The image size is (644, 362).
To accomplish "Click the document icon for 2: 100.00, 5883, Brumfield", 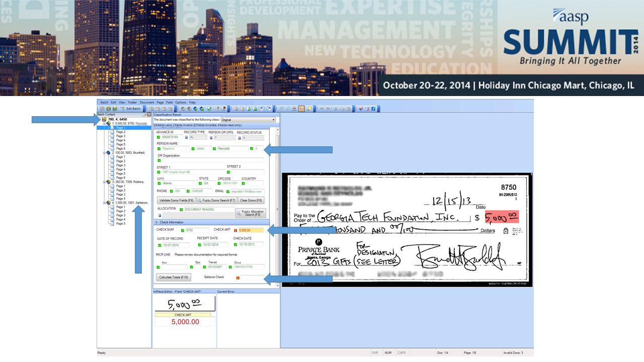I will (x=108, y=152).
